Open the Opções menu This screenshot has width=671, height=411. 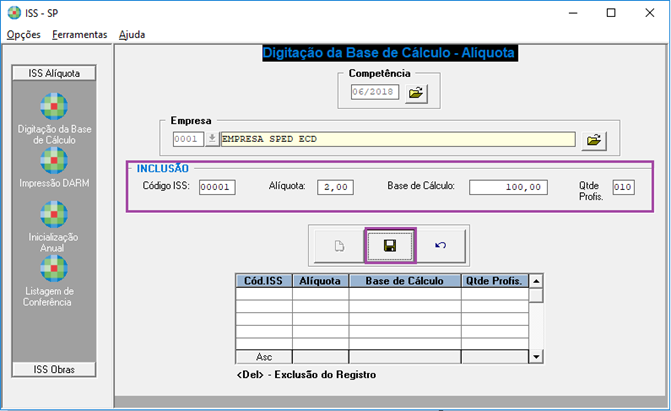pos(24,35)
